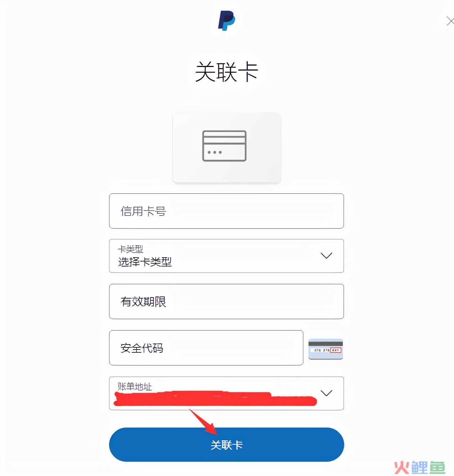The image size is (454, 476).
Task: Click the small 卡类型 field label
Action: (x=130, y=249)
